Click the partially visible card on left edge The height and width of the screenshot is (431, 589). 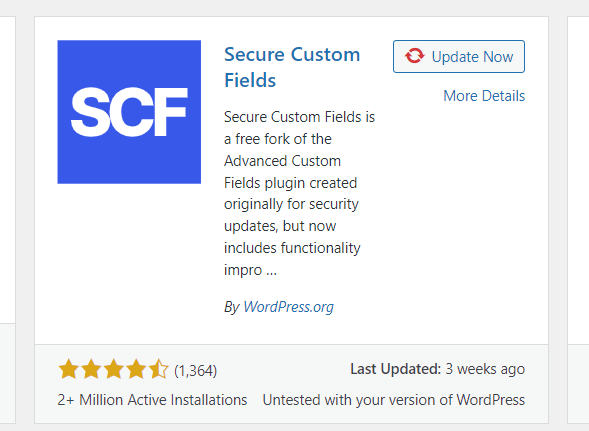coord(8,220)
